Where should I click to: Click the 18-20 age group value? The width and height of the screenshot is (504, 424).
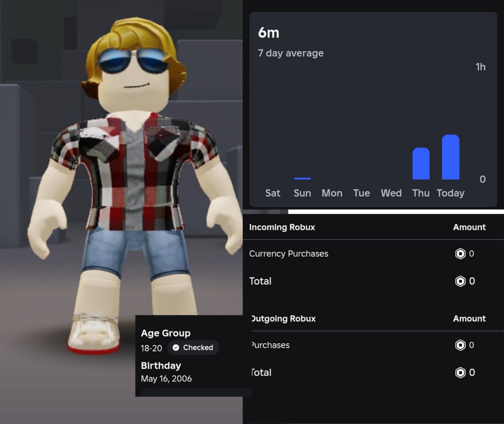click(x=151, y=348)
